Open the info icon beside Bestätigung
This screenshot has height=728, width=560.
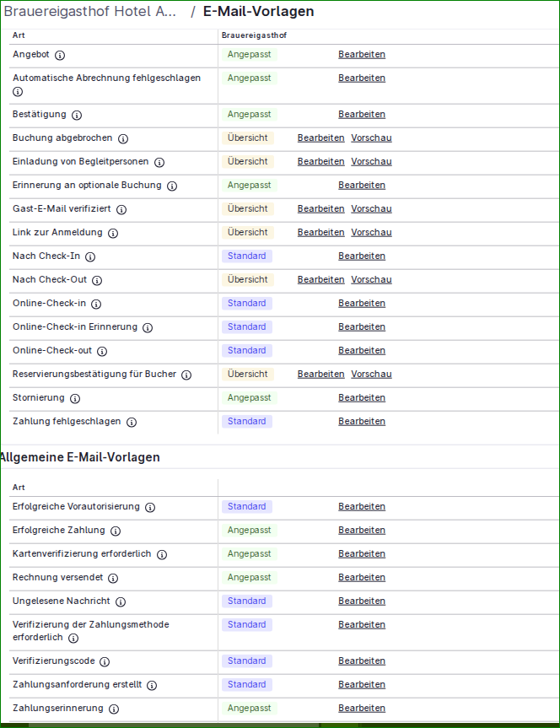pyautogui.click(x=77, y=115)
